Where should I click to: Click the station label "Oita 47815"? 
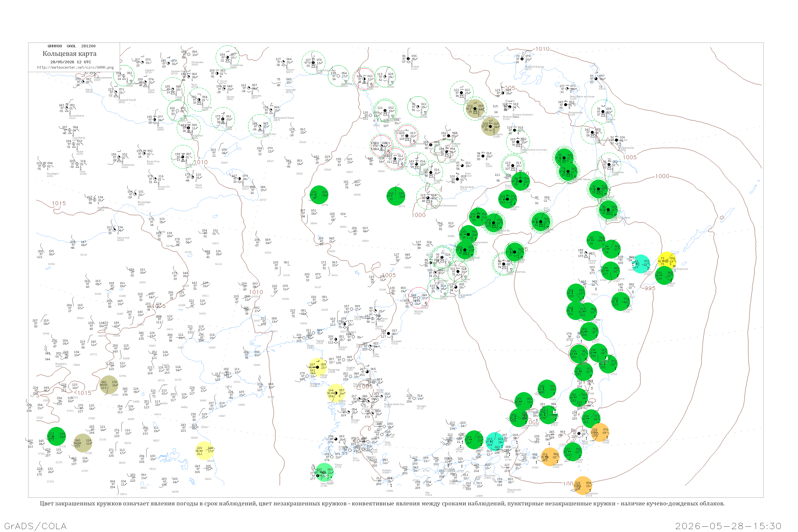click(x=429, y=494)
